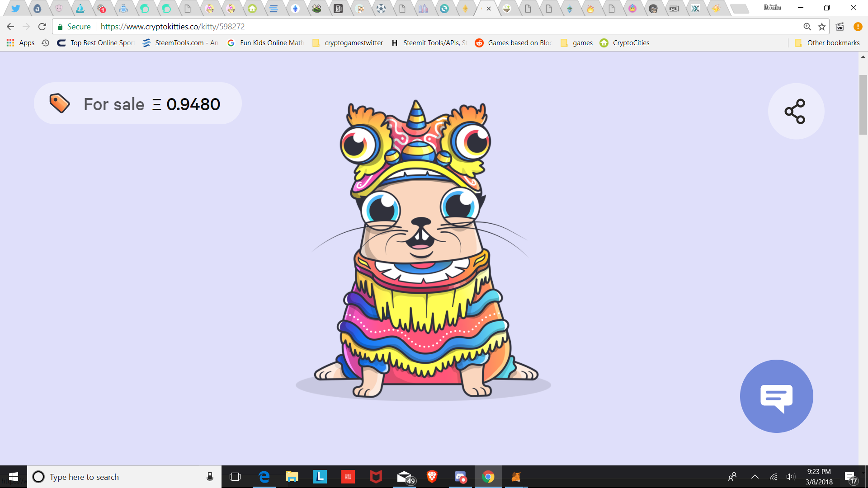The image size is (868, 488).
Task: Click the Cortana microphone icon
Action: click(x=210, y=477)
